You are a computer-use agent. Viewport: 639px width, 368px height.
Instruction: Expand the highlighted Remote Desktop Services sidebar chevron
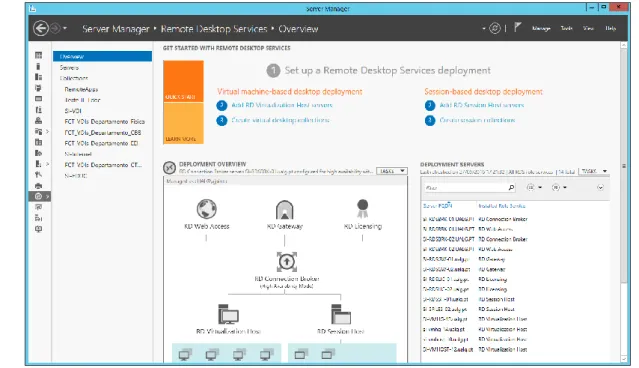click(x=48, y=196)
